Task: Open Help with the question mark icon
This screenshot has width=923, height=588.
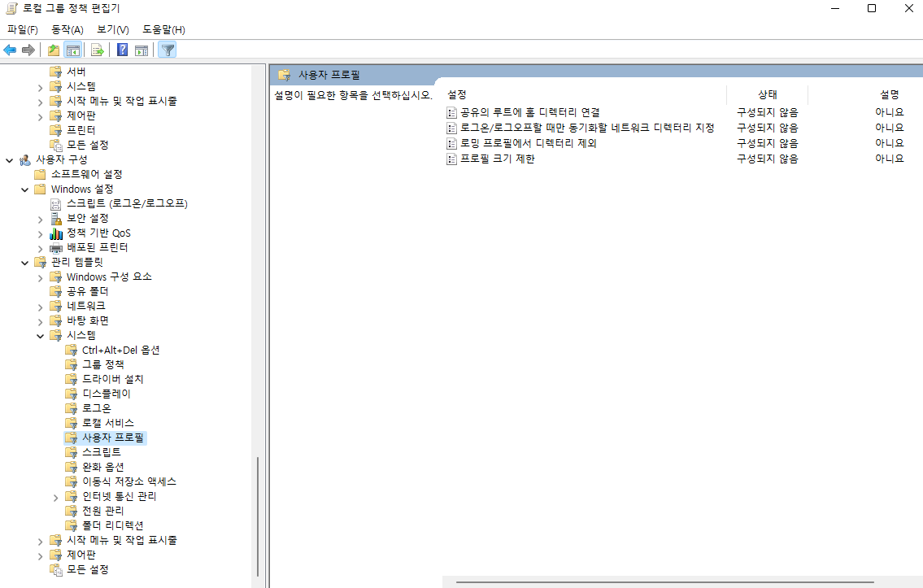Action: point(123,50)
